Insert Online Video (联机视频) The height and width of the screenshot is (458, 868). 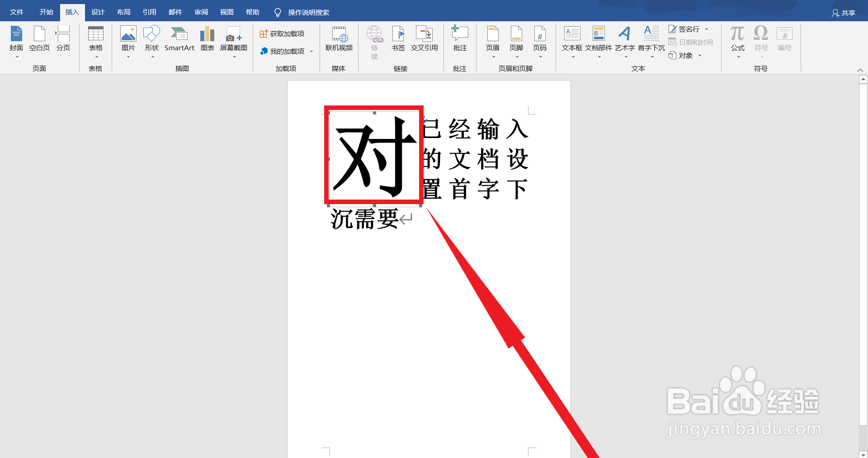click(339, 39)
